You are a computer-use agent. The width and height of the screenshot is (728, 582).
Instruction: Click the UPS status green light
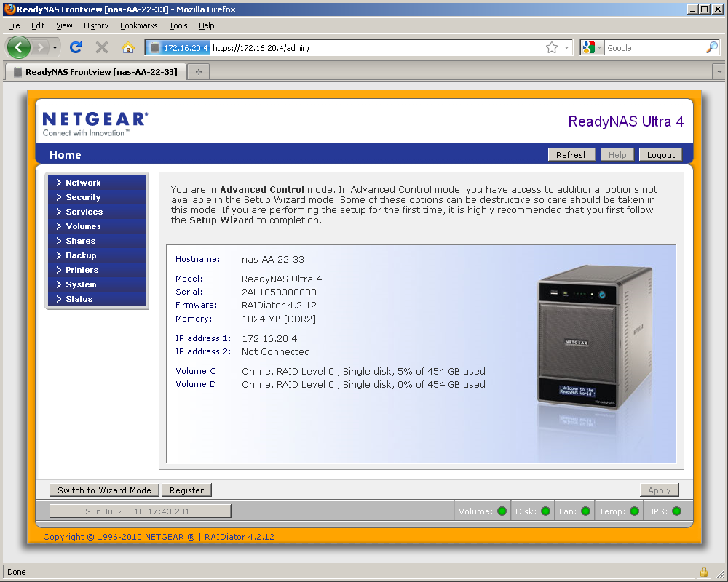pos(676,511)
